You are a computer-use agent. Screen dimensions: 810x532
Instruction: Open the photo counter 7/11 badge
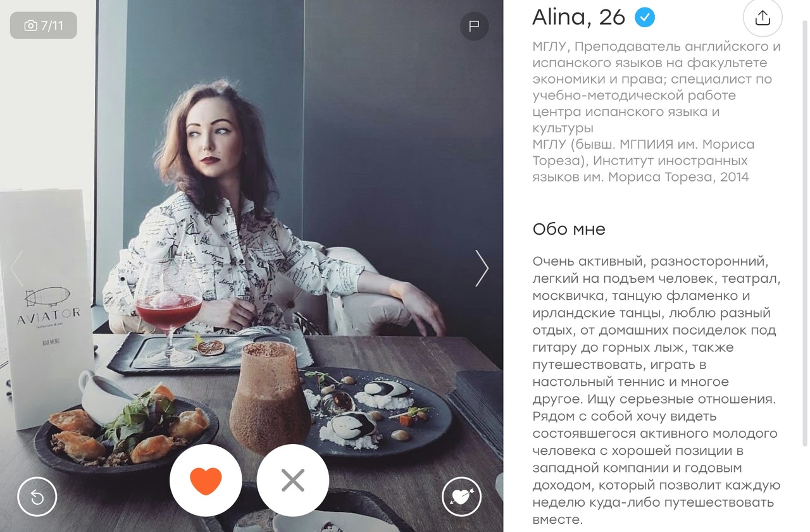pyautogui.click(x=44, y=25)
